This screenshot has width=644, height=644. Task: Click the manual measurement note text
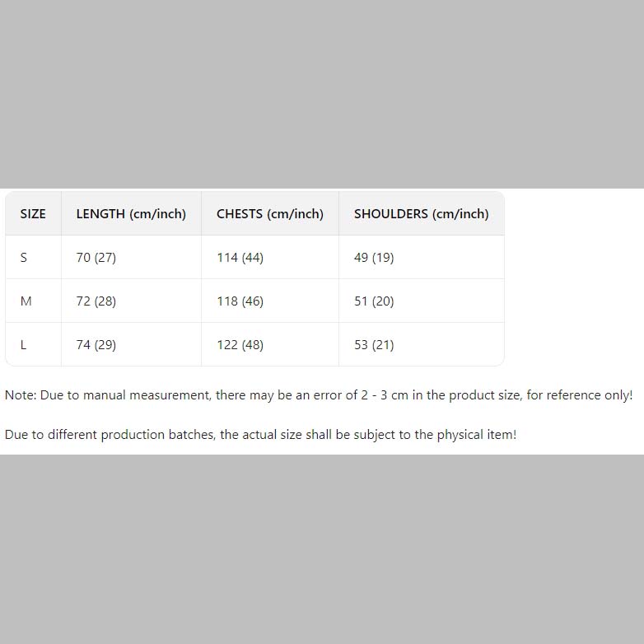click(x=319, y=395)
